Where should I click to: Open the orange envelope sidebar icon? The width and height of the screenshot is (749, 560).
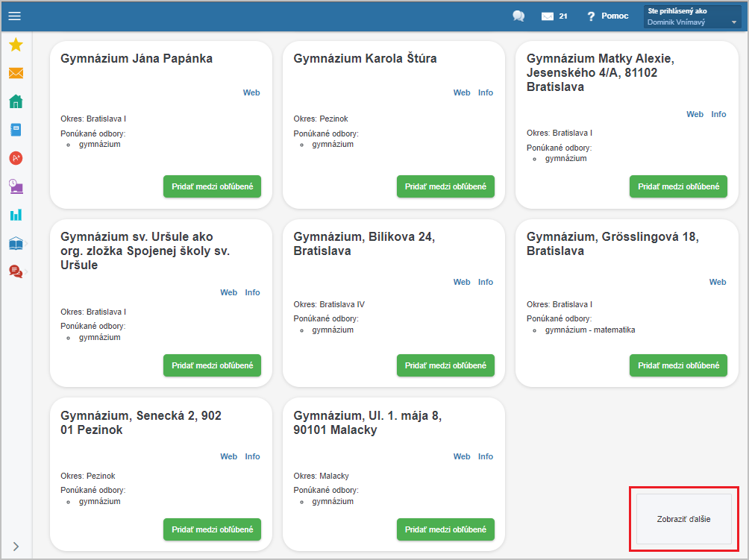(16, 73)
